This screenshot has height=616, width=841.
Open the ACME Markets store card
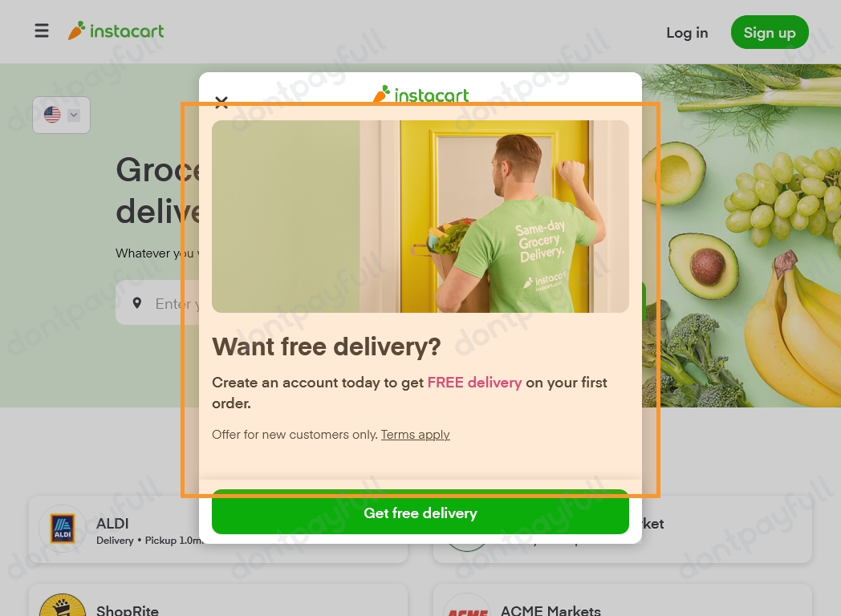click(623, 600)
